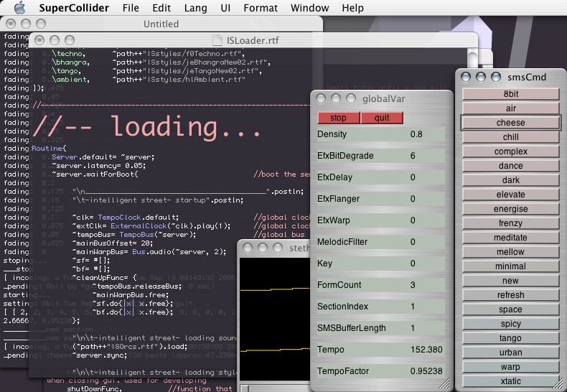Adjust the EfxDelay slider
Viewport: 567px width, 392px height.
tap(381, 177)
